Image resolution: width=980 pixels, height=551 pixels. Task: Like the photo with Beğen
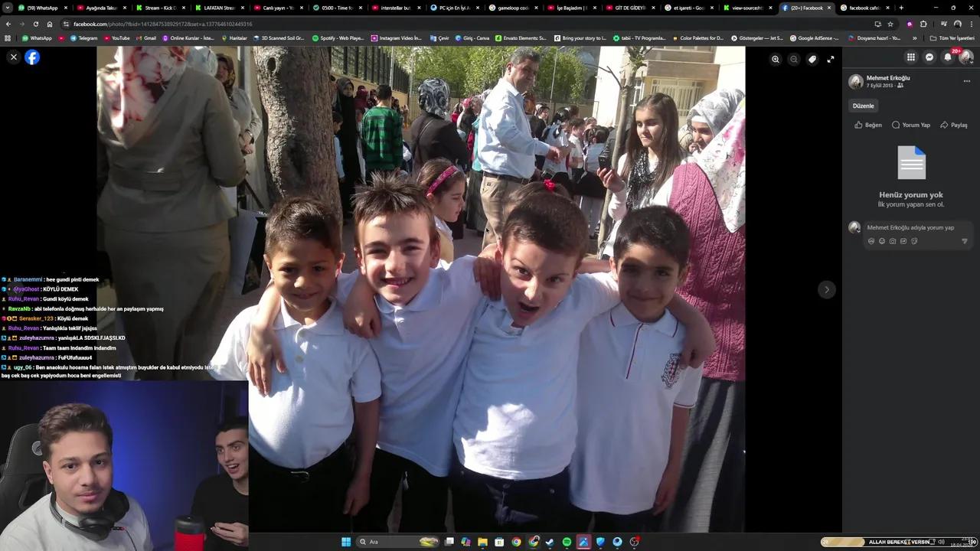pos(867,125)
